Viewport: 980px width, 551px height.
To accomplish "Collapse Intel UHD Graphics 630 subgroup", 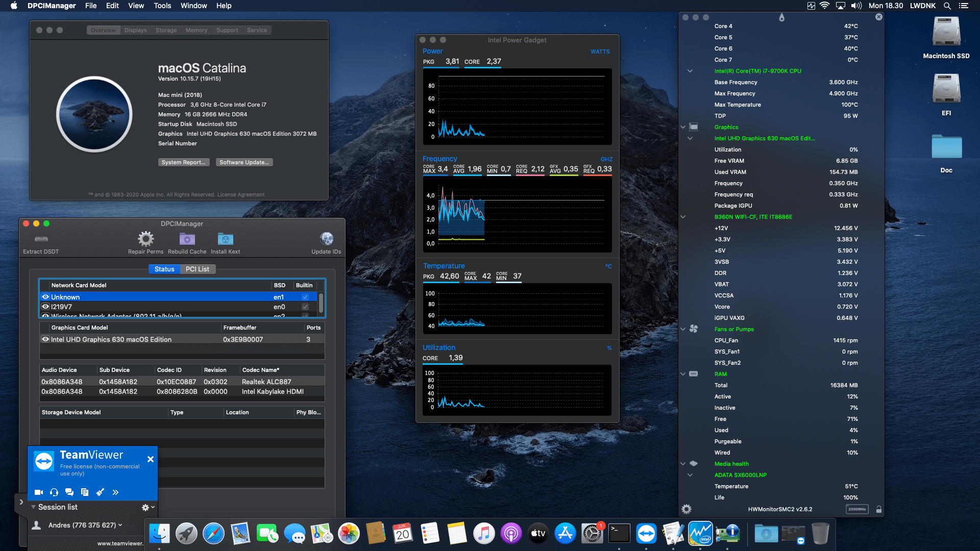I will click(690, 138).
